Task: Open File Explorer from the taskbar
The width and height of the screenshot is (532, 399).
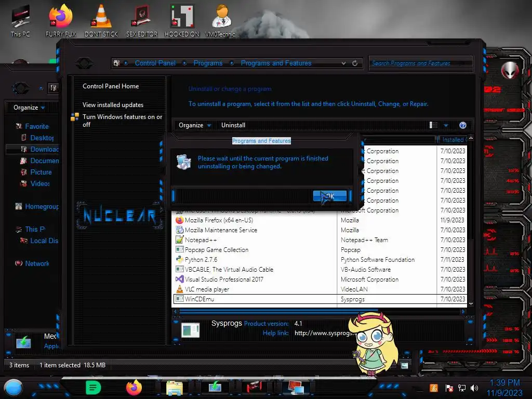Action: tap(175, 388)
